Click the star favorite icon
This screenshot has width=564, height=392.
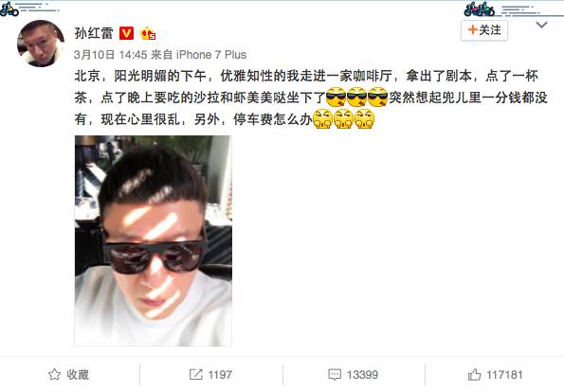54,374
